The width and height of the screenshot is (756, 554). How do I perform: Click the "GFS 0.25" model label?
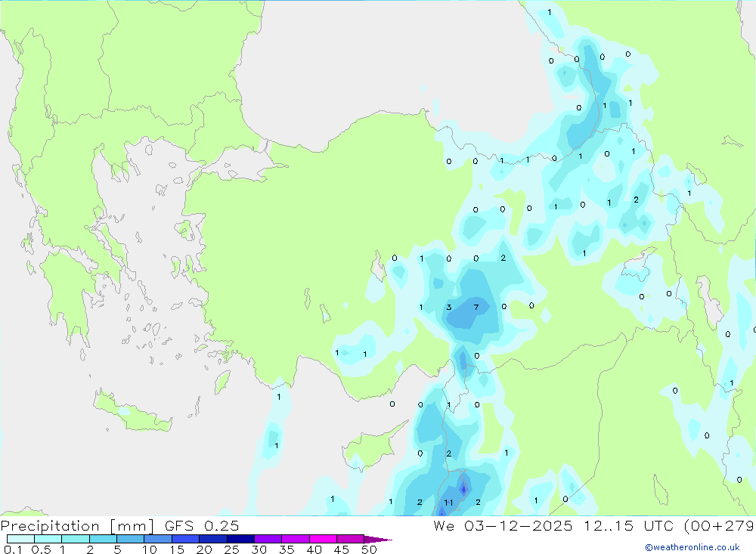point(202,526)
